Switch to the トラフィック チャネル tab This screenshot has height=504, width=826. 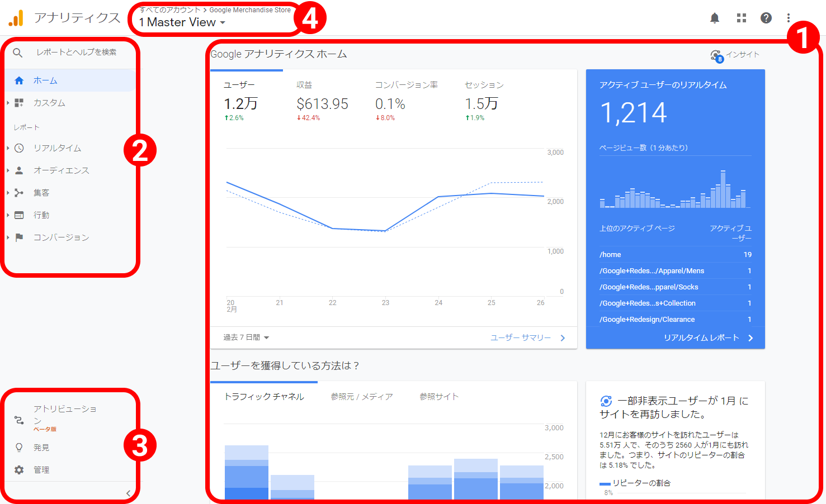(x=264, y=397)
